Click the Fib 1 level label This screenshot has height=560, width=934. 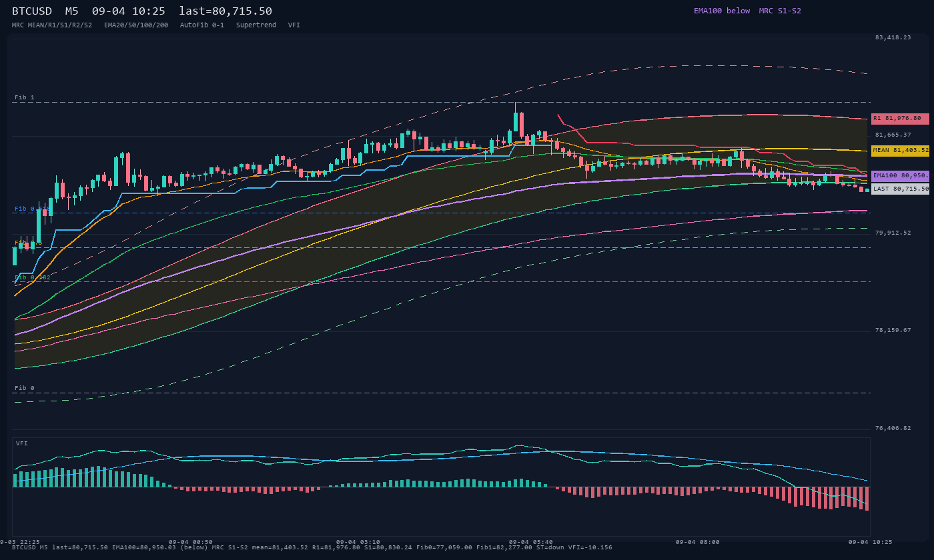click(x=25, y=98)
